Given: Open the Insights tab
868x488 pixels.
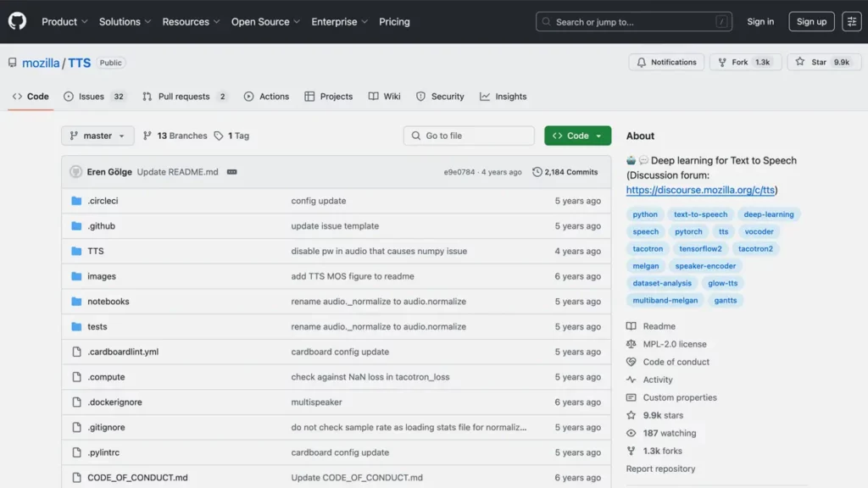Looking at the screenshot, I should pyautogui.click(x=504, y=97).
